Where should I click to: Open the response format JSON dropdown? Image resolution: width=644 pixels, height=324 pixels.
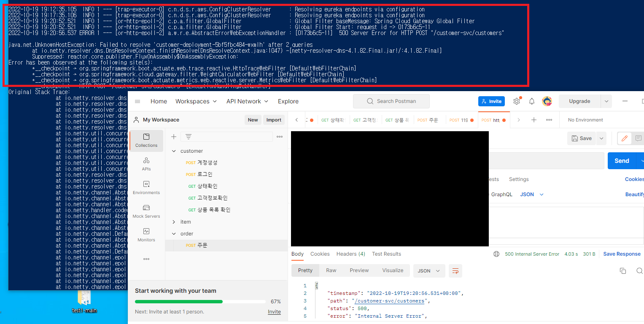(429, 271)
